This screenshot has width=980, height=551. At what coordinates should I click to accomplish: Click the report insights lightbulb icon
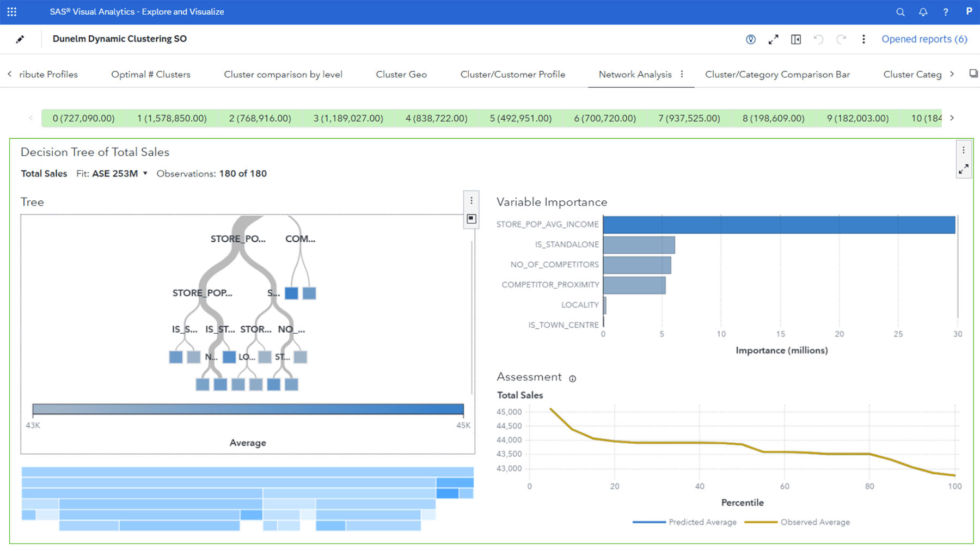click(751, 39)
